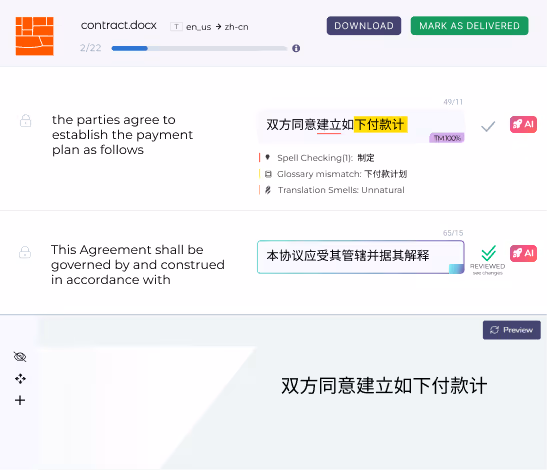Click the glossary book icon
The height and width of the screenshot is (470, 547).
268,174
